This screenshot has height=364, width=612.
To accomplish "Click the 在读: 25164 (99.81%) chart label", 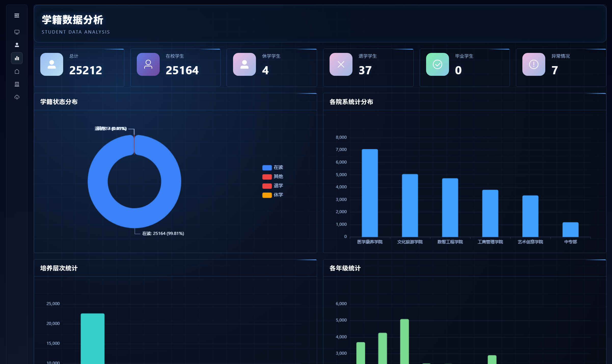I will click(163, 233).
